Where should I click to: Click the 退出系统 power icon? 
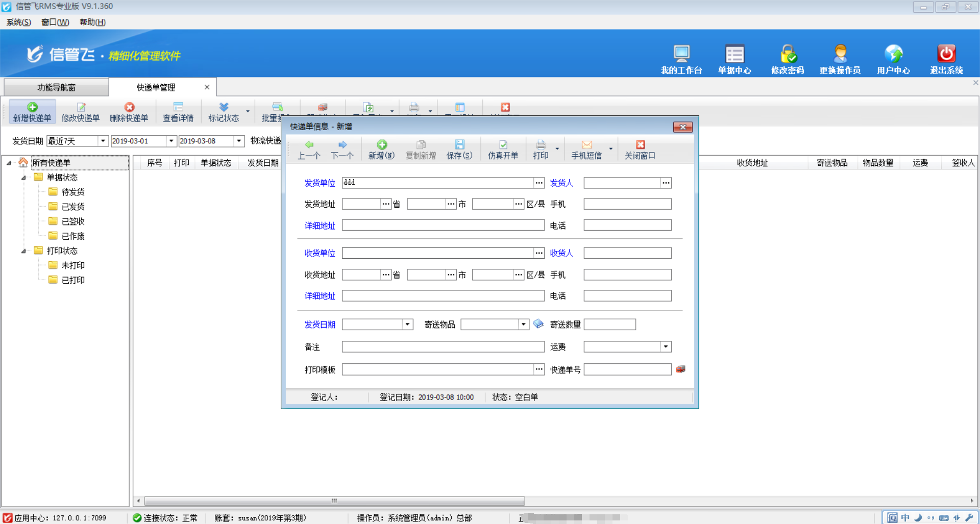[x=946, y=54]
